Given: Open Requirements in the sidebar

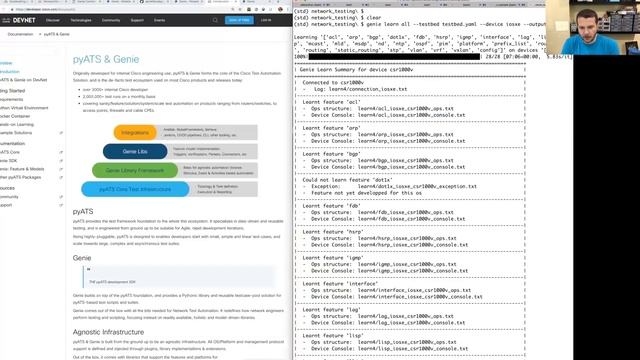Looking at the screenshot, I should tap(12, 100).
